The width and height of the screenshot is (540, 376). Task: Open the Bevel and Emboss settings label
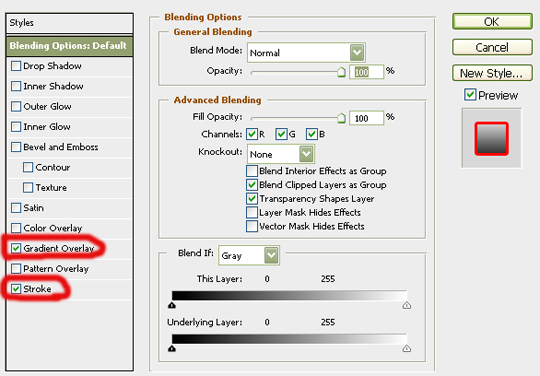61,147
